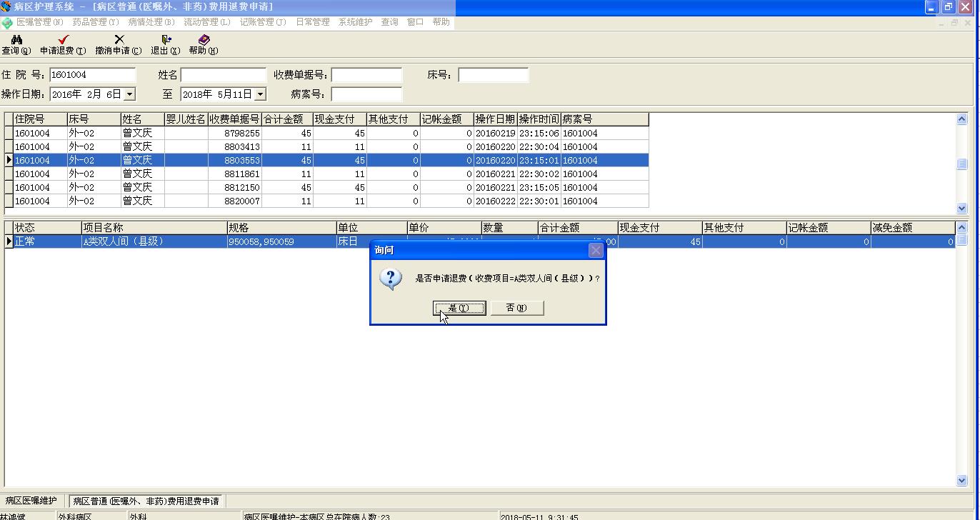
Task: Select the row with 收费单据号 8803553
Action: (x=327, y=161)
